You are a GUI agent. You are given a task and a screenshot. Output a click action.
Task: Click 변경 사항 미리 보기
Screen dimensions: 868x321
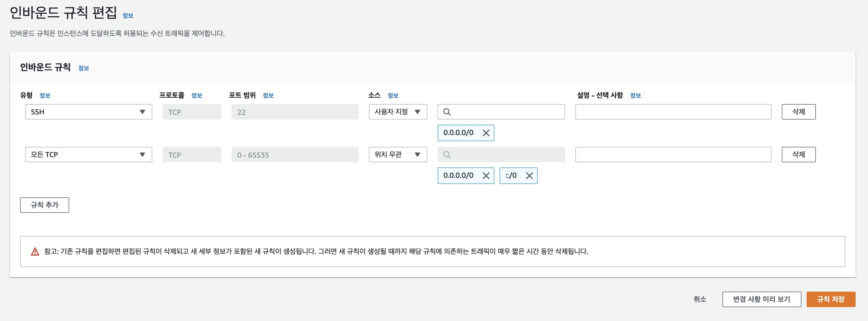(761, 299)
